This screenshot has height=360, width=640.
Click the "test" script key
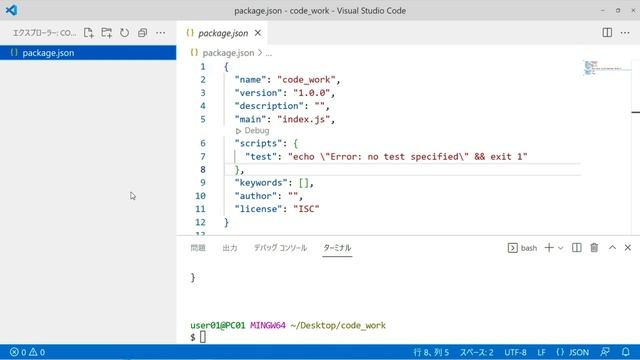[x=261, y=157]
